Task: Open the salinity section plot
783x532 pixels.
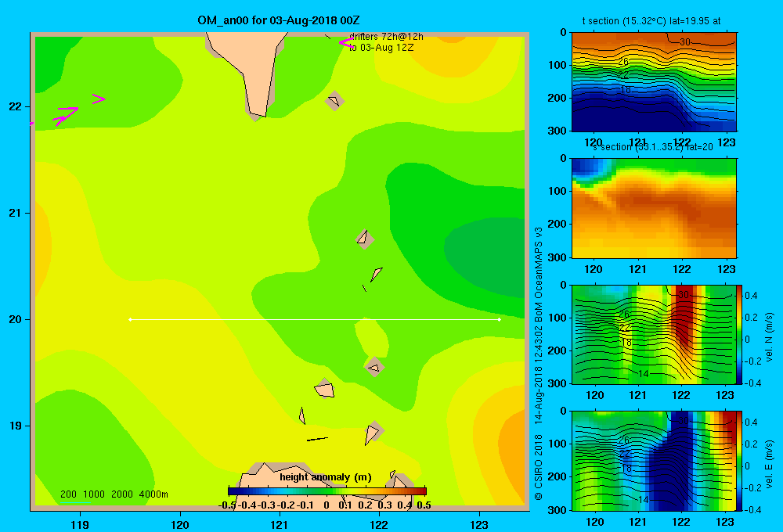Action: (x=654, y=208)
